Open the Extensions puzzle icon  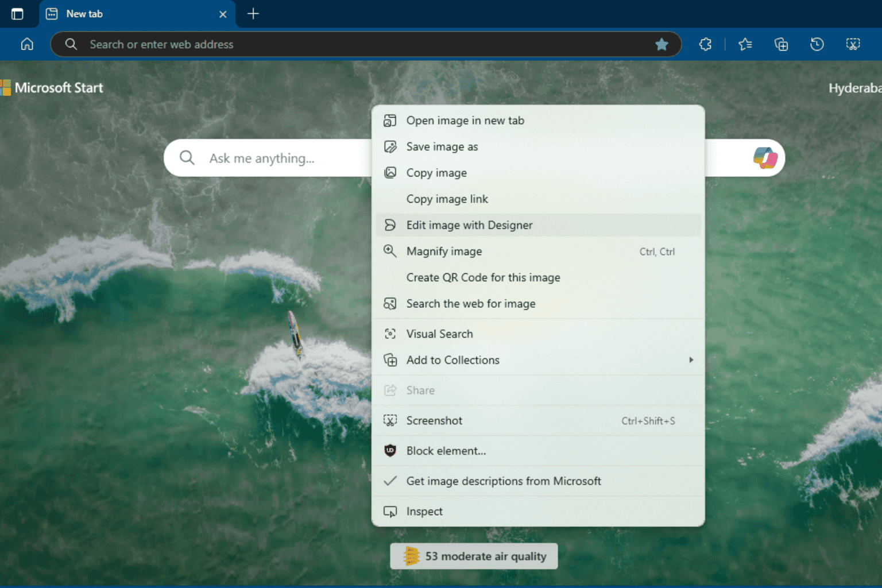[706, 44]
